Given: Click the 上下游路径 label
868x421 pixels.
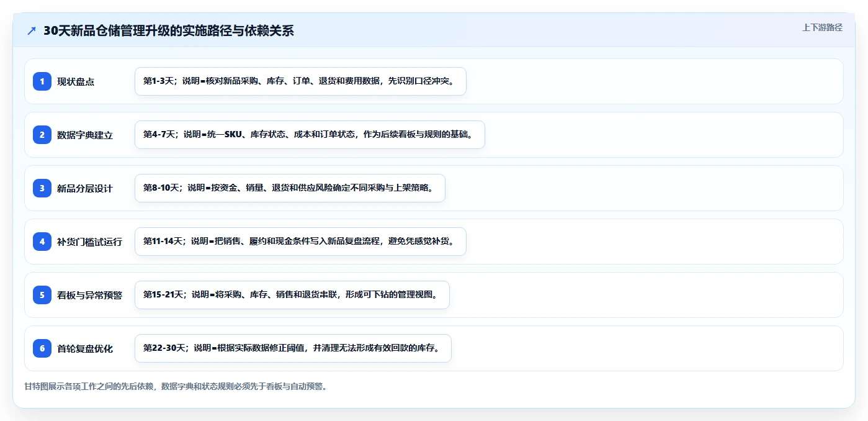Looking at the screenshot, I should click(822, 27).
